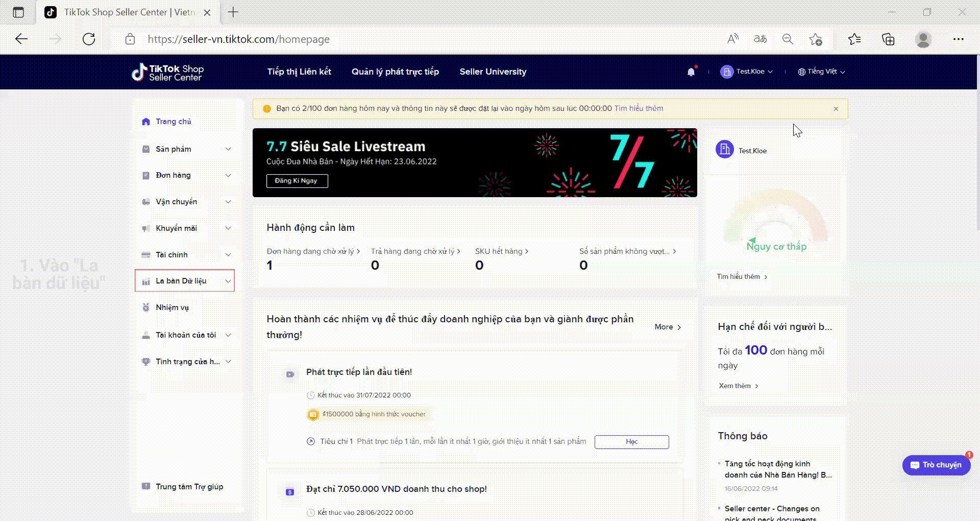Expand the Sản phẩm menu chevron
The image size is (980, 521).
[x=228, y=149]
